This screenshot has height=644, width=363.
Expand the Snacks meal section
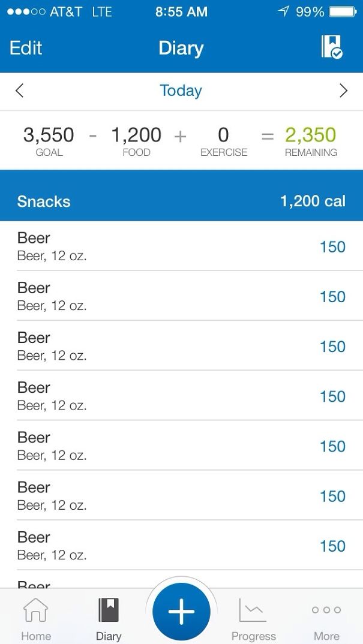(43, 201)
